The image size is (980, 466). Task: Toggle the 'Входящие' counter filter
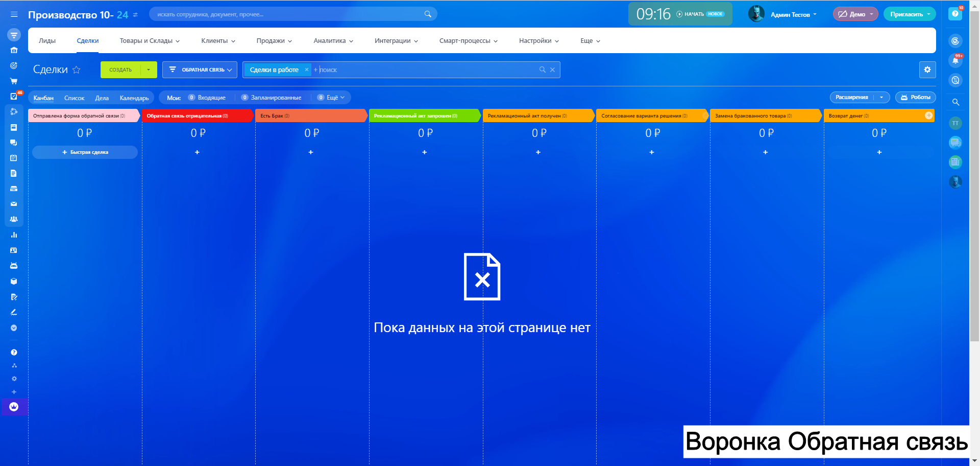(207, 98)
